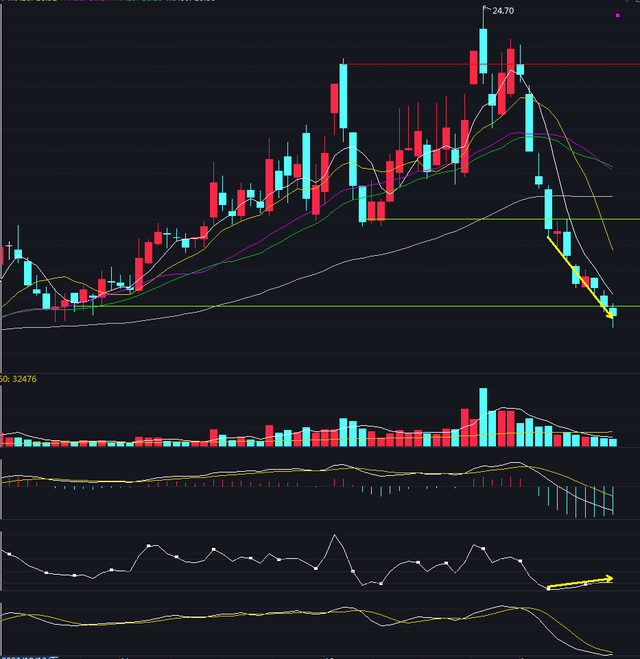
Task: Click the 24.70 high price label
Action: (x=503, y=11)
